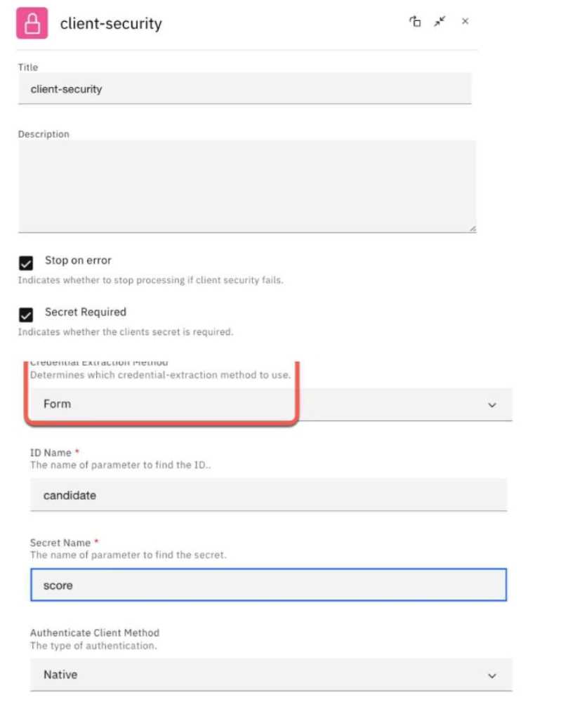
Task: Click the chevron beside the Native selection
Action: point(492,675)
